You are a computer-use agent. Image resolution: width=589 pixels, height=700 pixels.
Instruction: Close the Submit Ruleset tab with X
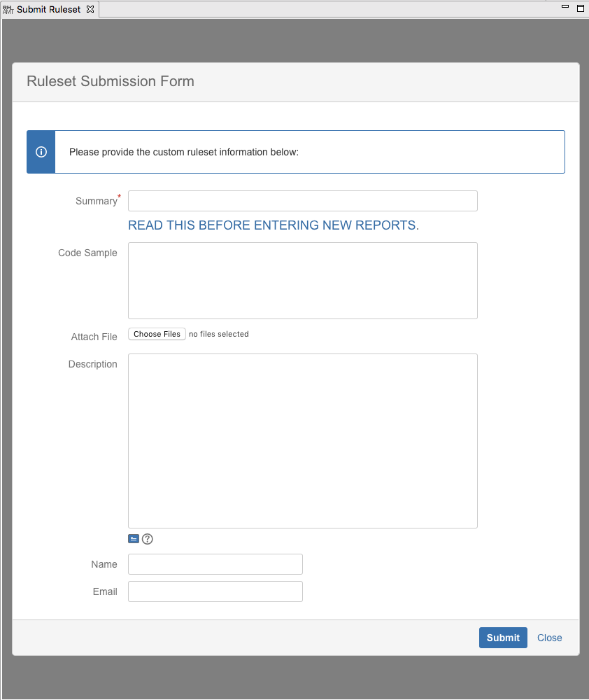point(90,10)
